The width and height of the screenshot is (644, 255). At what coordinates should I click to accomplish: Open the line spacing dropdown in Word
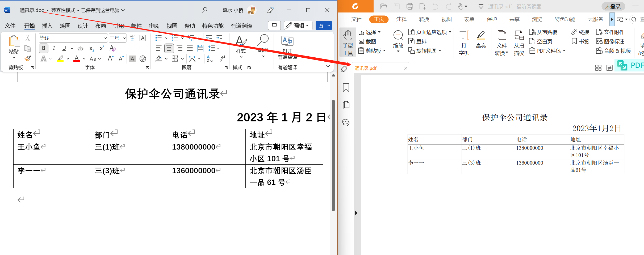(214, 48)
